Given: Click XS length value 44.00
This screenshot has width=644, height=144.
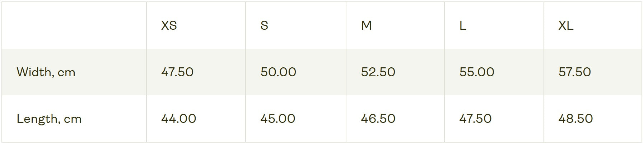Looking at the screenshot, I should click(x=178, y=119).
